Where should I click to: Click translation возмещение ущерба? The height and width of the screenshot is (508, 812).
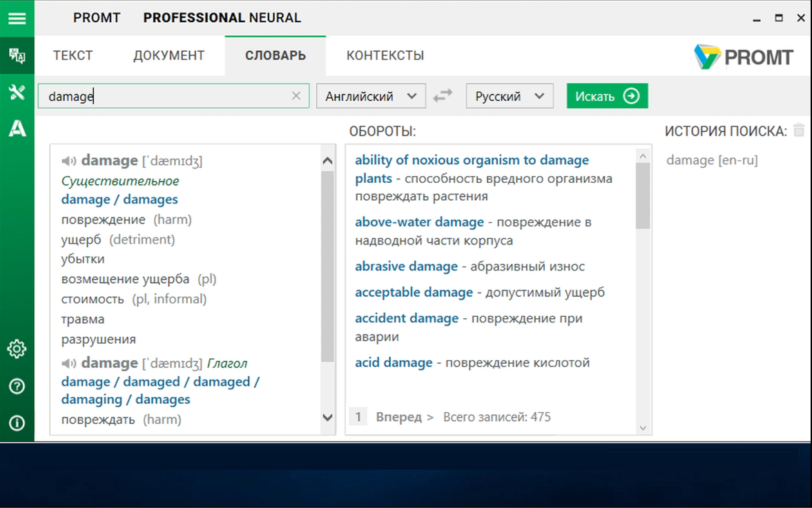[126, 279]
